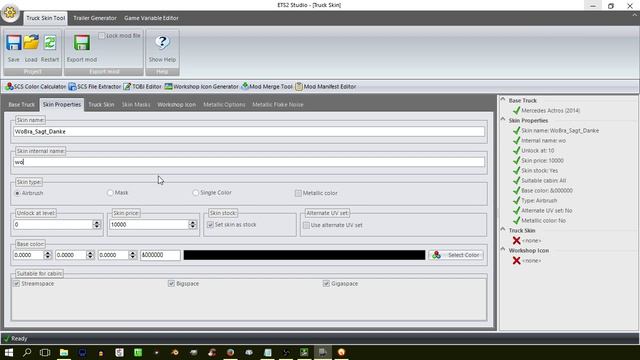Viewport: 640px width, 360px height.
Task: Select the Airbrush skin type
Action: point(18,193)
